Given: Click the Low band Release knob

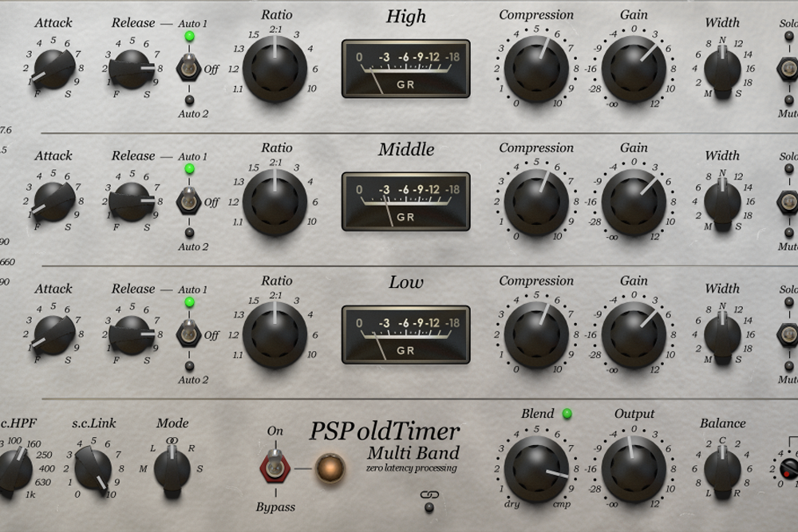Looking at the screenshot, I should (132, 335).
